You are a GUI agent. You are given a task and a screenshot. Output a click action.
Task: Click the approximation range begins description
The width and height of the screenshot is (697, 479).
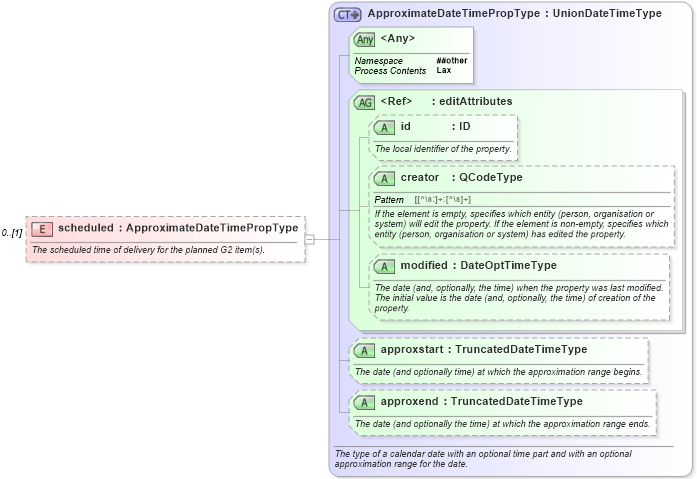tap(498, 372)
